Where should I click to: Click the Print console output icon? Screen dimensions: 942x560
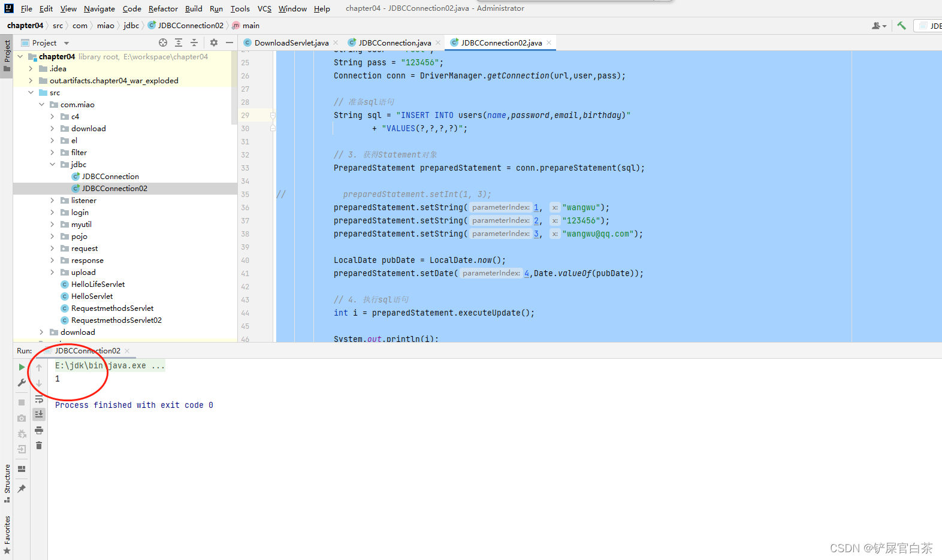(39, 430)
